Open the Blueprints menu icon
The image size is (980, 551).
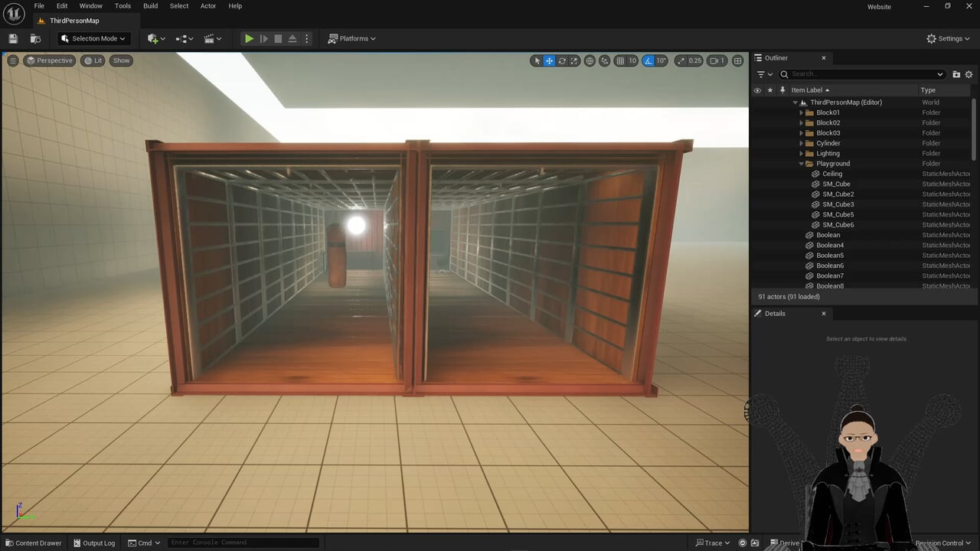185,38
